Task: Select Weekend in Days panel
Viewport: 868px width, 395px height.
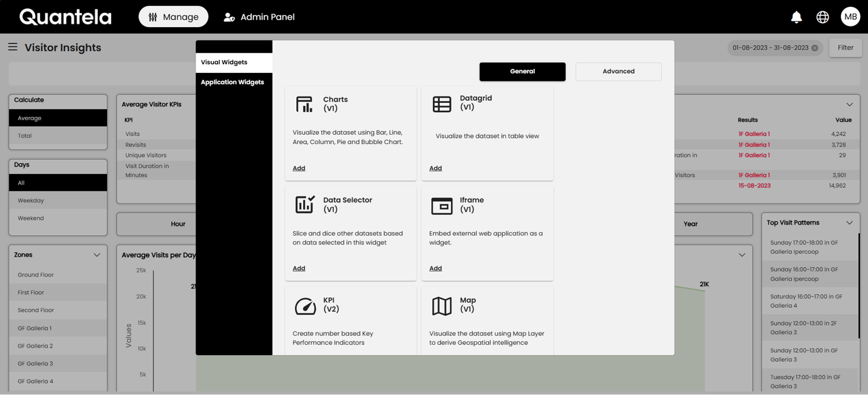Action: [31, 219]
